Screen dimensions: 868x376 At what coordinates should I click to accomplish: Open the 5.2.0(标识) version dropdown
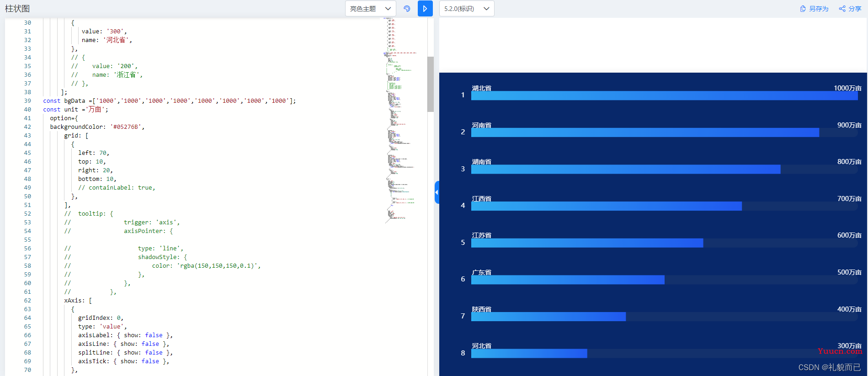pos(467,9)
